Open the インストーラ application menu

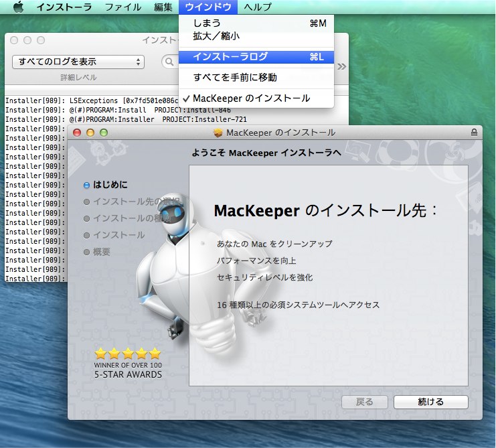[x=64, y=7]
